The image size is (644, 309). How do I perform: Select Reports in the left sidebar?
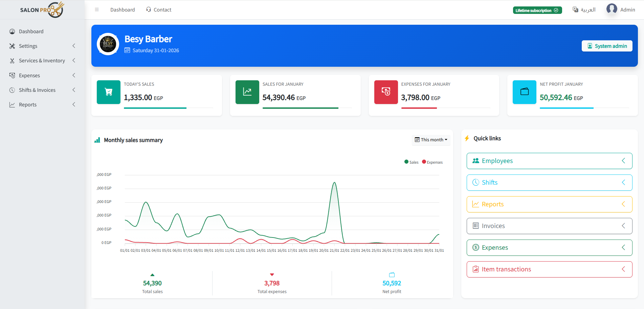coord(28,104)
